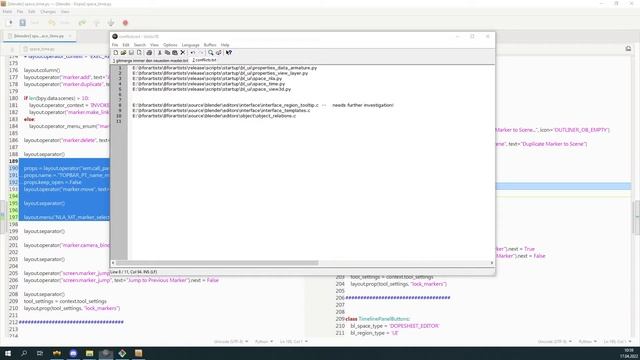Viewport: 640px width, 360px height.
Task: Open the View menu in SciTE
Action: (154, 45)
